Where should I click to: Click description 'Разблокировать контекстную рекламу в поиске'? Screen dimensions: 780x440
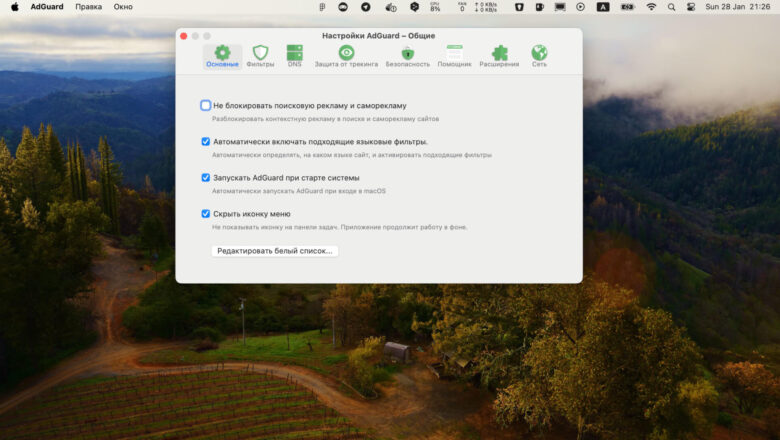click(325, 119)
